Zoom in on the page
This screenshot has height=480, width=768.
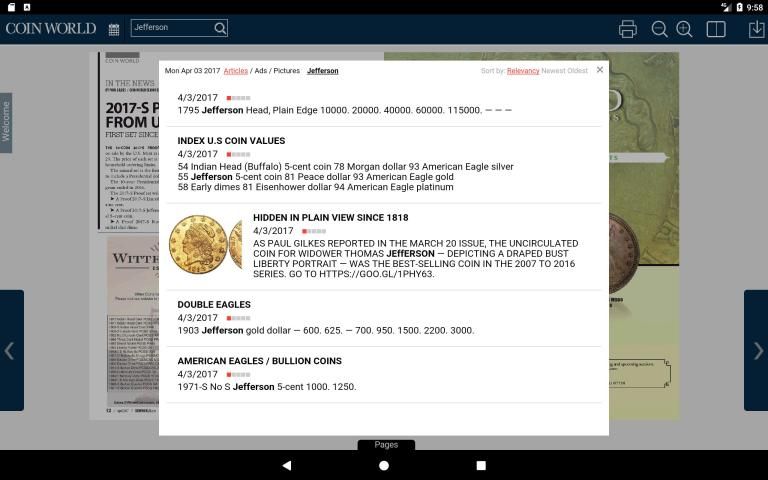click(684, 29)
